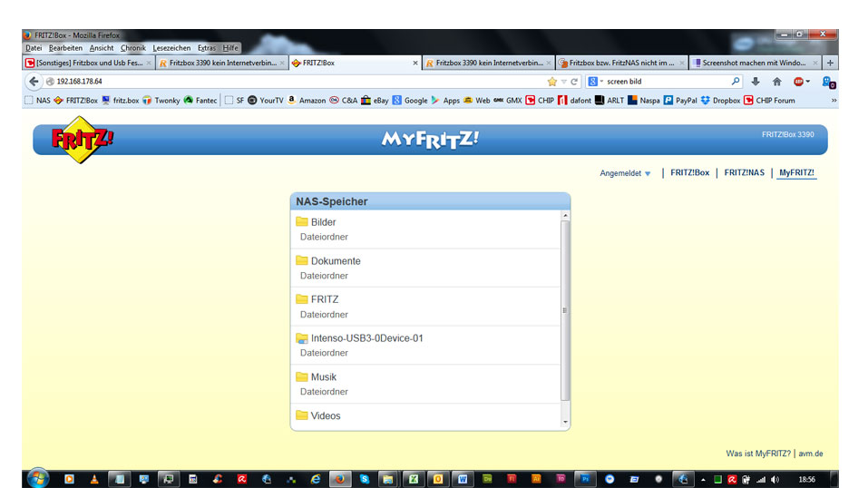Open the fritz.box bookmark

[120, 101]
